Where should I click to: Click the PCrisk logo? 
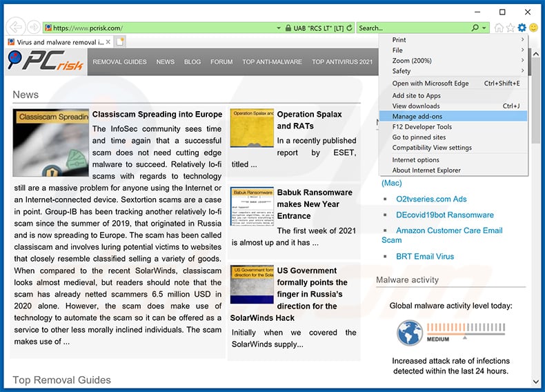[x=46, y=61]
